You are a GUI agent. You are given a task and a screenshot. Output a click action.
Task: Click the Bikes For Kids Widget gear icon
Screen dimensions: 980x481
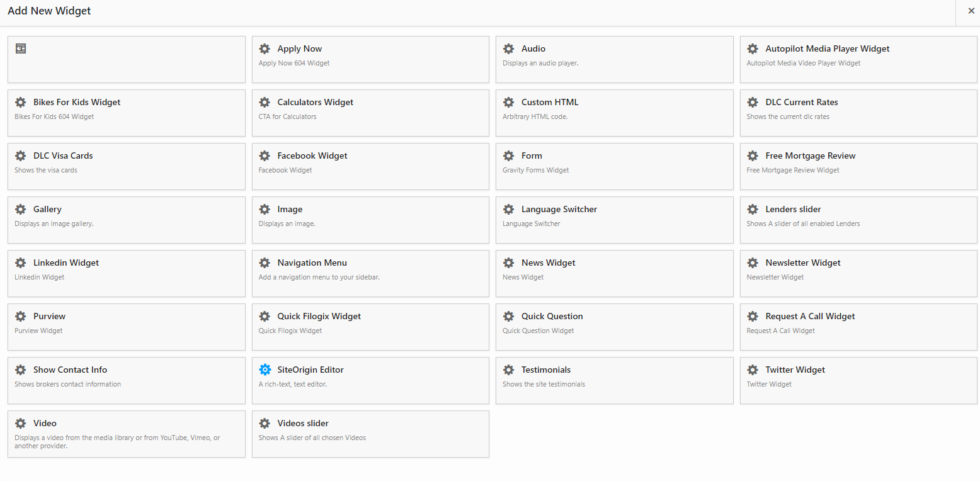(x=21, y=102)
